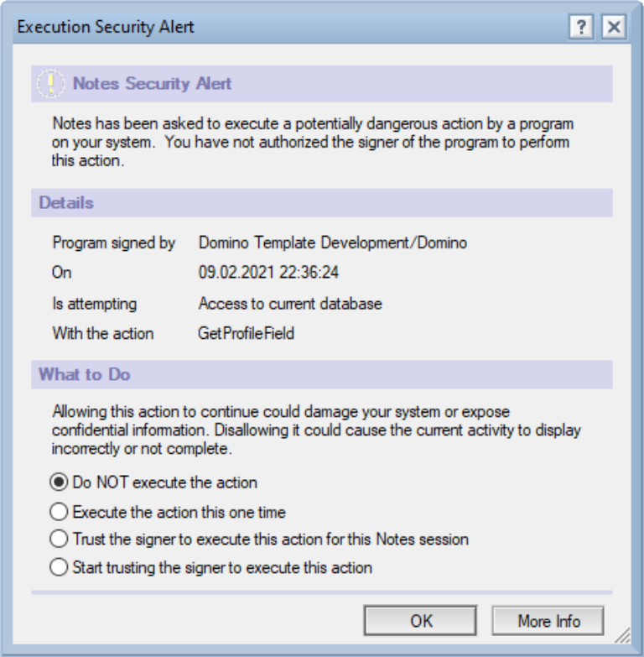Click the Program signed by label

click(114, 243)
